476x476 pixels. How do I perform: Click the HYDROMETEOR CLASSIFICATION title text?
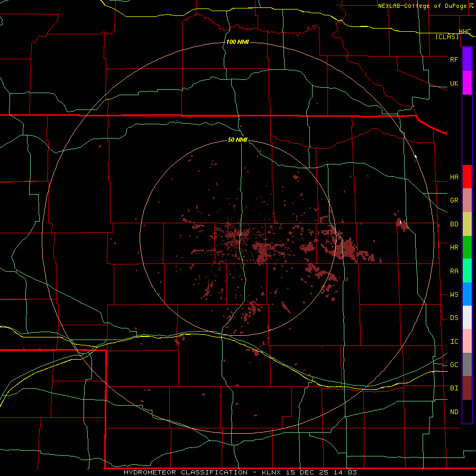(186, 472)
